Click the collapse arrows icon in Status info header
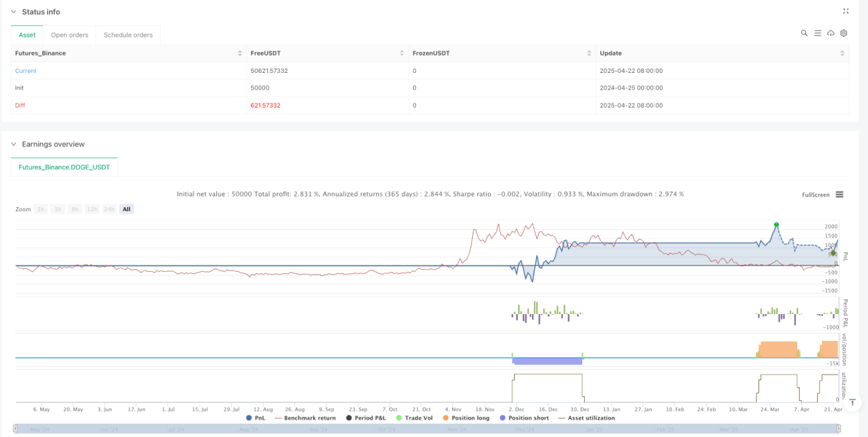The height and width of the screenshot is (437, 868). click(846, 11)
